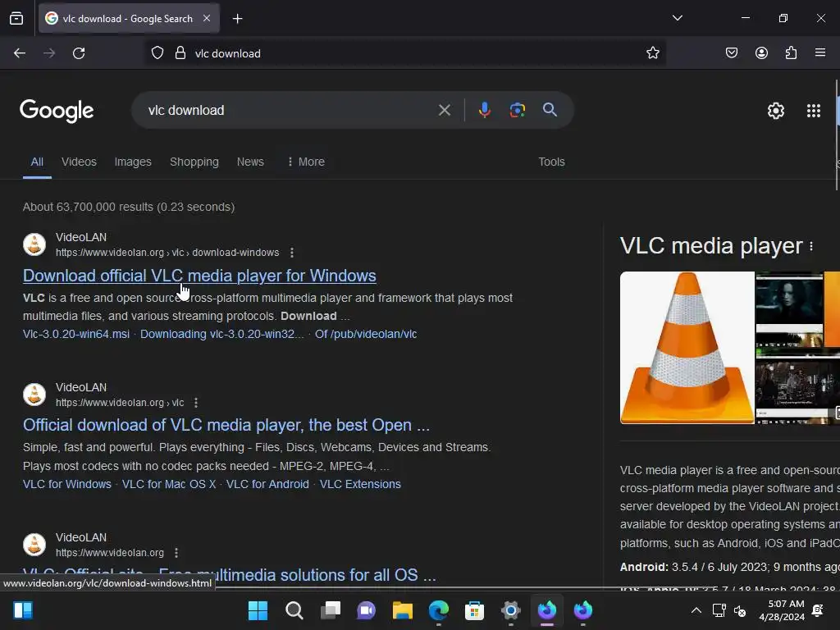The width and height of the screenshot is (840, 630).
Task: Open extensions puzzle icon
Action: 791,53
